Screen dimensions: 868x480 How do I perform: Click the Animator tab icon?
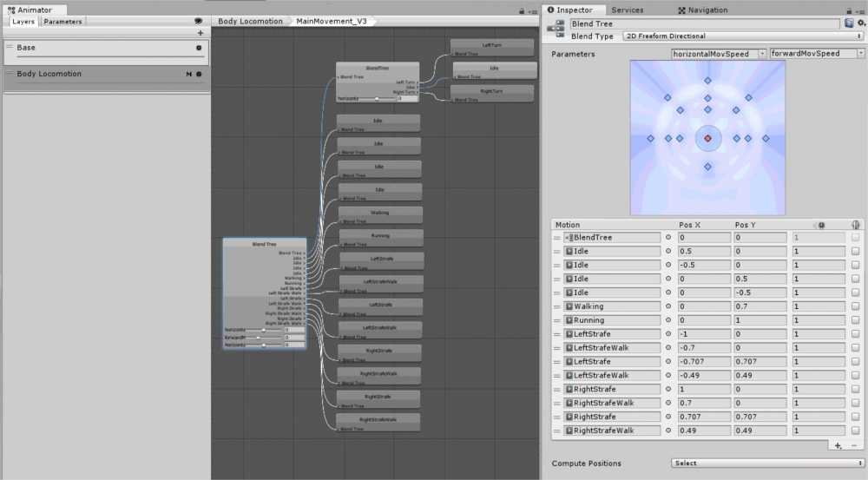(11, 10)
